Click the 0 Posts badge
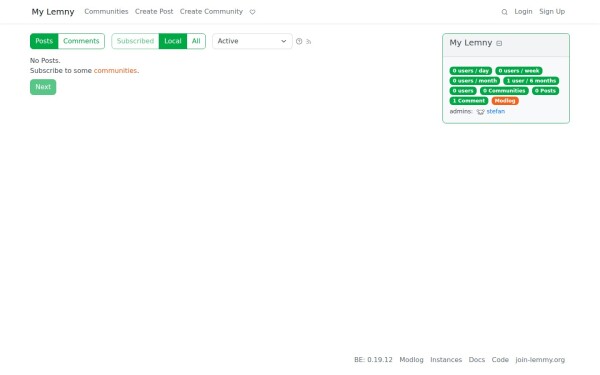 pyautogui.click(x=545, y=91)
